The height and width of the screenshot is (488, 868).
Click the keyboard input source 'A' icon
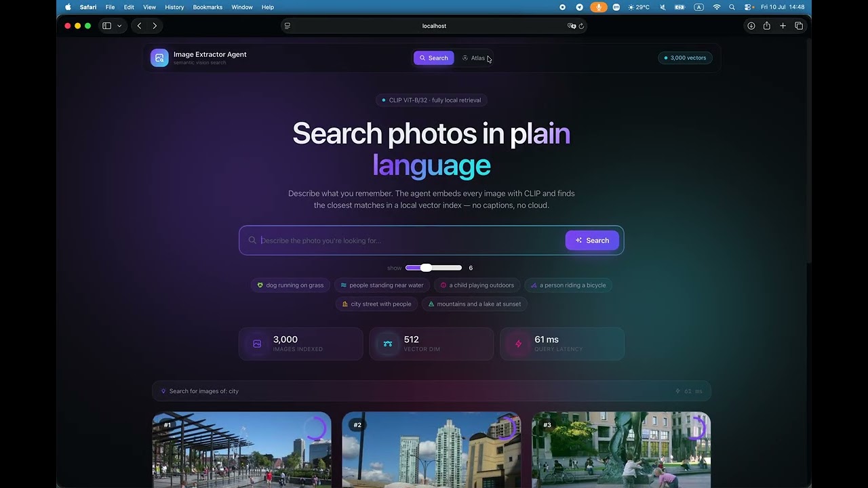(x=699, y=7)
